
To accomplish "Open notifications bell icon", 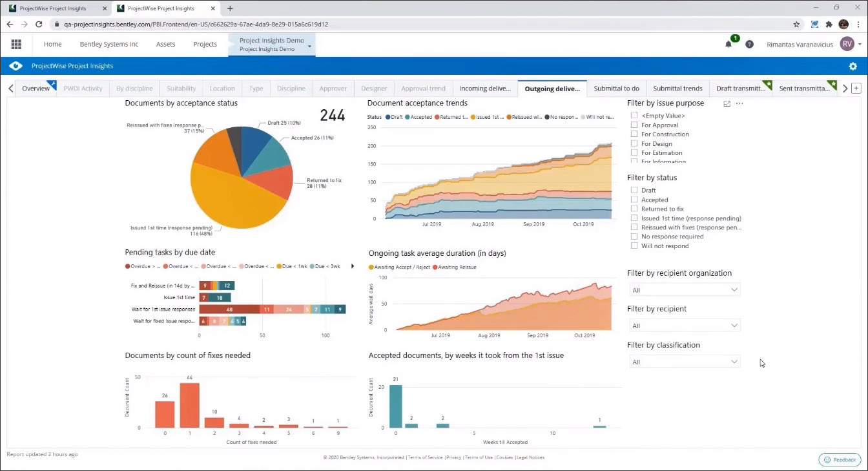I will pos(728,45).
